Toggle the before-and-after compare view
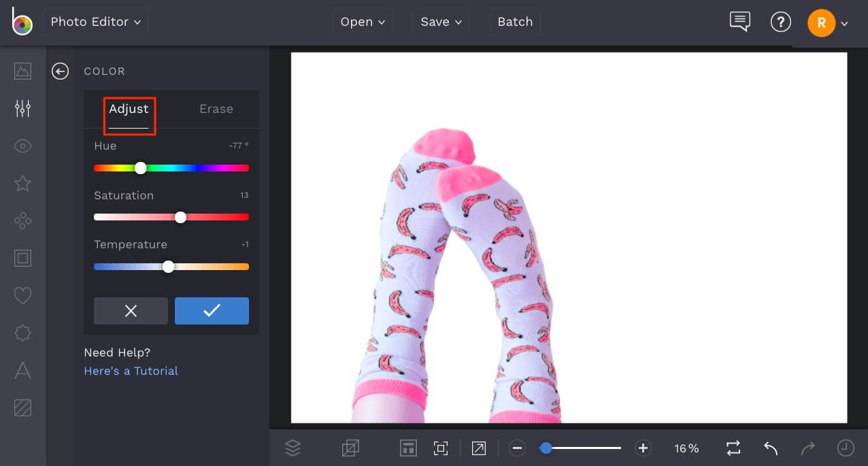The height and width of the screenshot is (466, 868). (733, 448)
